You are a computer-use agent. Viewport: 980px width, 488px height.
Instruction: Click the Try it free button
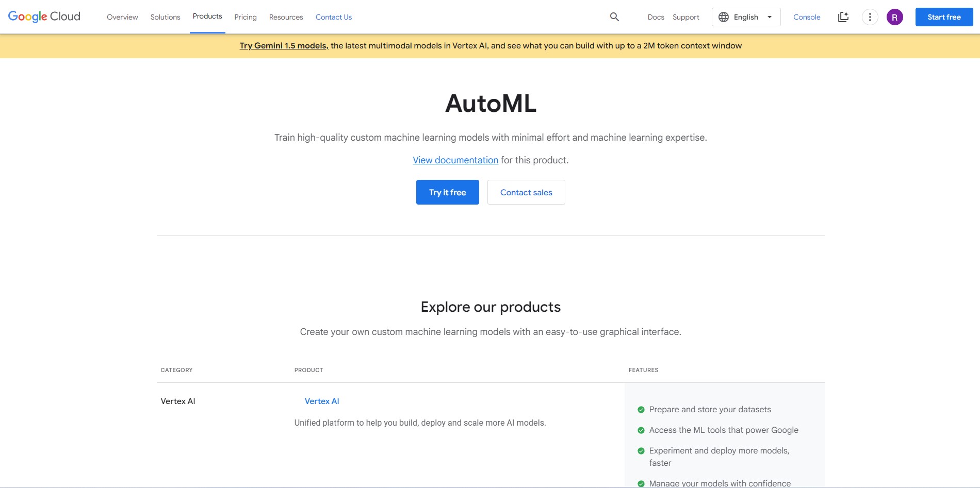point(448,192)
